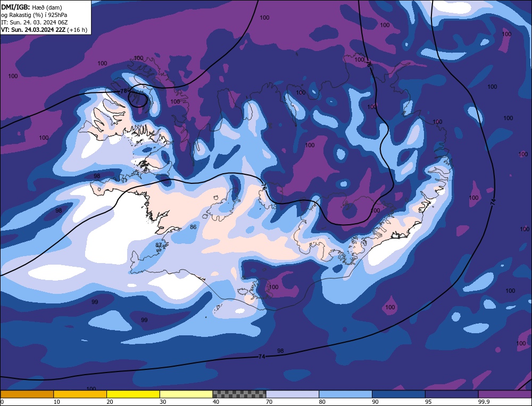The image size is (532, 406).
Task: Click the init time 'IT: Sun. 24. 03. 2024 06Z'
Action: pyautogui.click(x=34, y=22)
